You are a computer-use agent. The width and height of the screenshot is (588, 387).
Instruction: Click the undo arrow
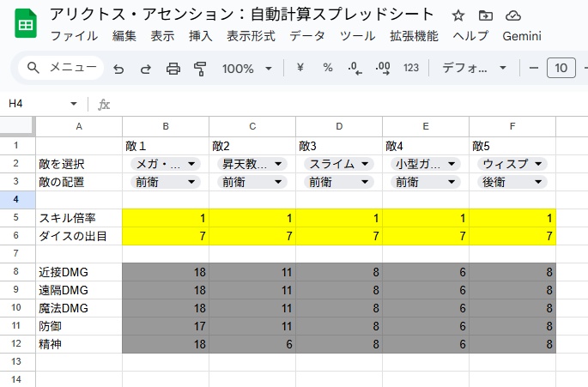coord(118,69)
